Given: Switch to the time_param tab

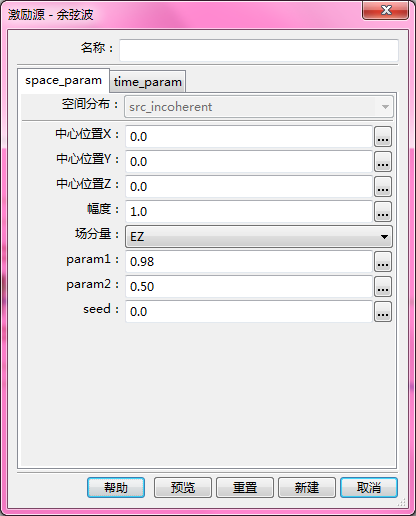Looking at the screenshot, I should point(148,82).
